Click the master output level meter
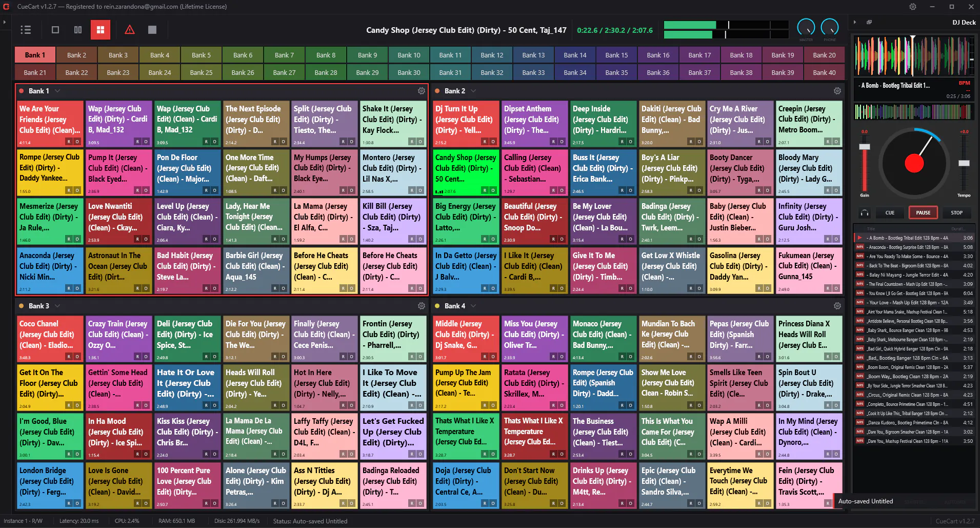This screenshot has width=980, height=528. pyautogui.click(x=726, y=30)
